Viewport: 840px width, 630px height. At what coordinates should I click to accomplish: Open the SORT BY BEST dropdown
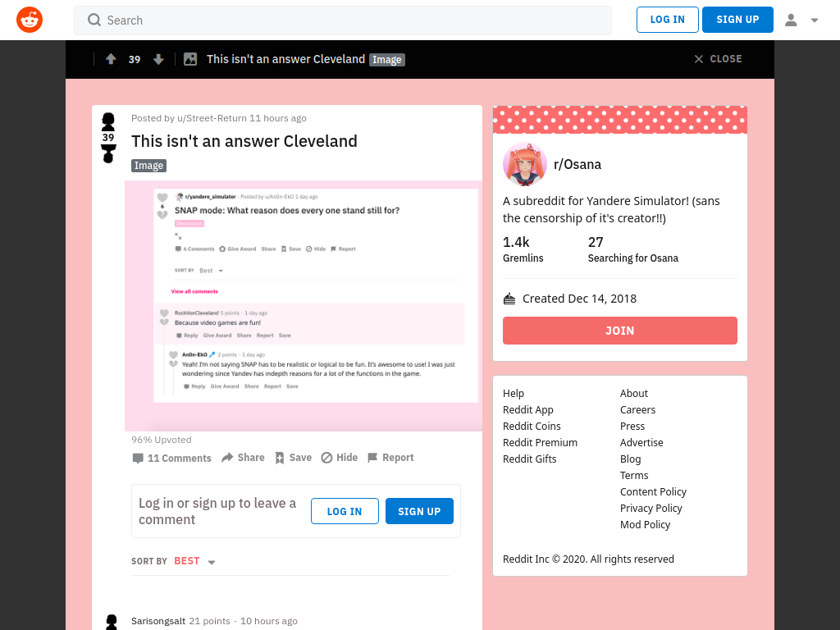[x=174, y=561]
